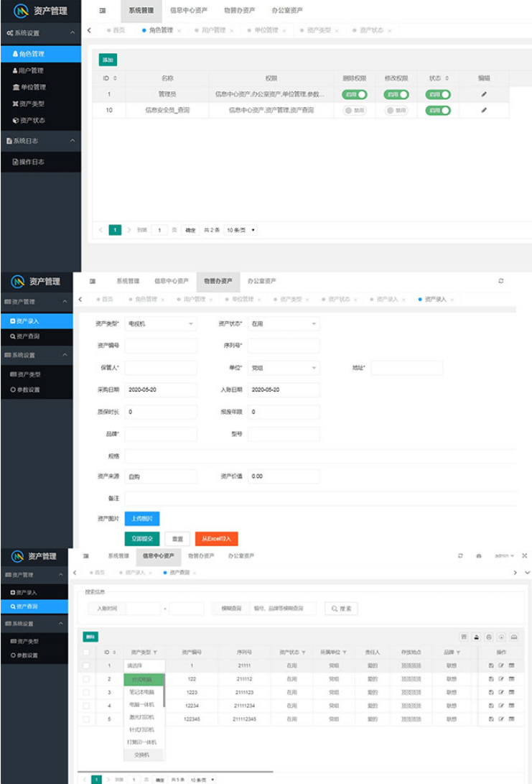Toggle 删除权限 switch for 管理员

coord(355,94)
